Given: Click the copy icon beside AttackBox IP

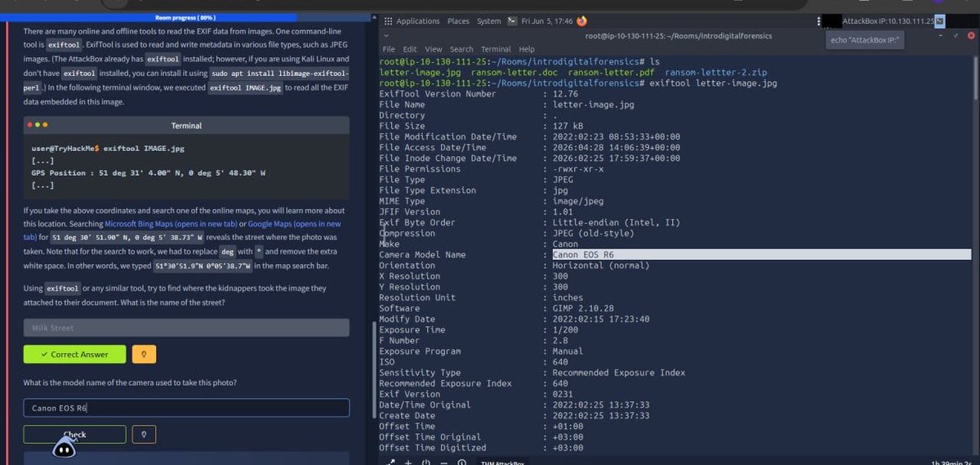Looking at the screenshot, I should [x=939, y=21].
